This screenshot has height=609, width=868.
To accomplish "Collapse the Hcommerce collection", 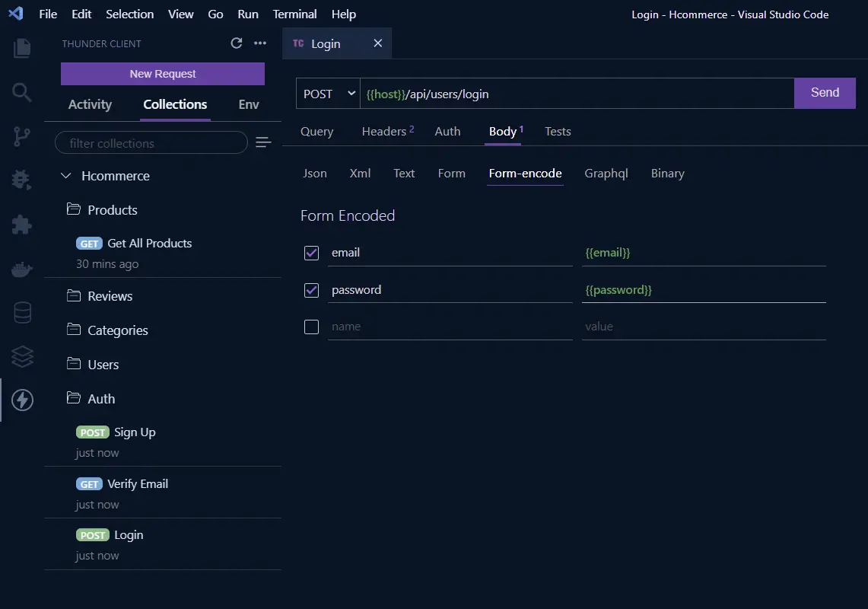I will [66, 176].
